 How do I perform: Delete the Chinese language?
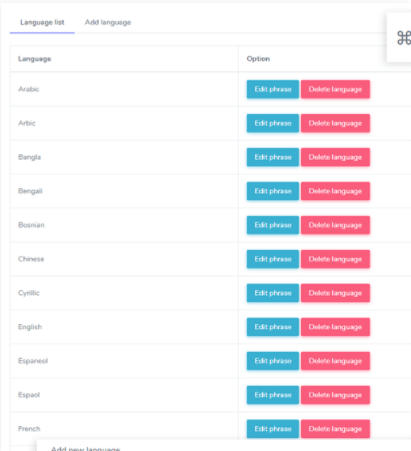pyautogui.click(x=335, y=259)
